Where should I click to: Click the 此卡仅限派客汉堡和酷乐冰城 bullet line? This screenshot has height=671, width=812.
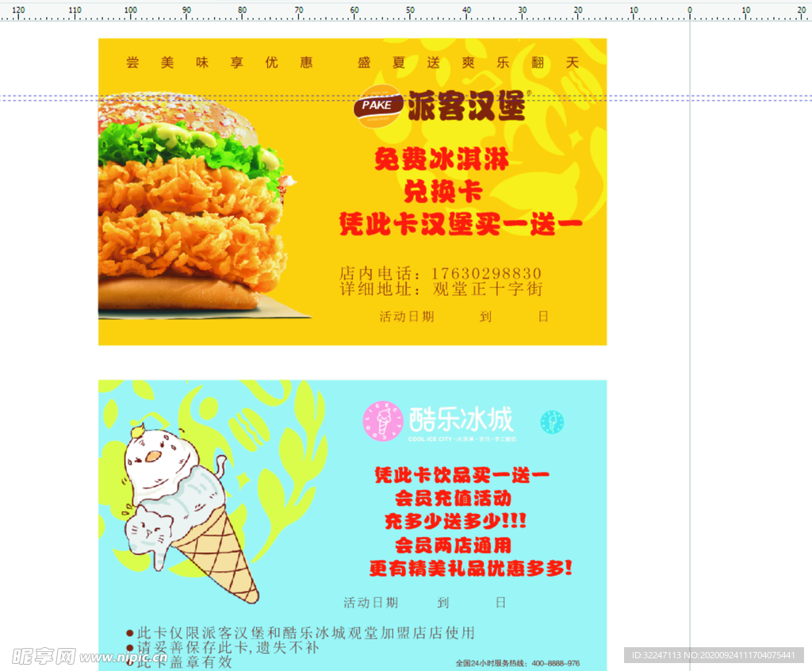301,633
